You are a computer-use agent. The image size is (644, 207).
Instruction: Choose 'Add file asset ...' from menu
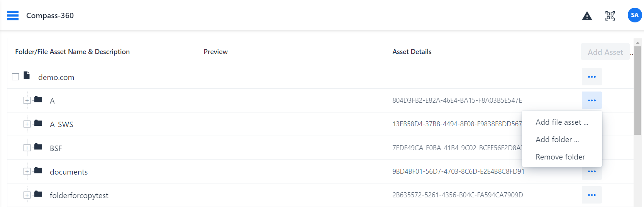561,122
